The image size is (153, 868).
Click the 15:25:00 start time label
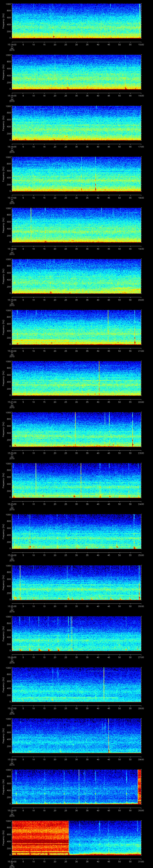12,606
